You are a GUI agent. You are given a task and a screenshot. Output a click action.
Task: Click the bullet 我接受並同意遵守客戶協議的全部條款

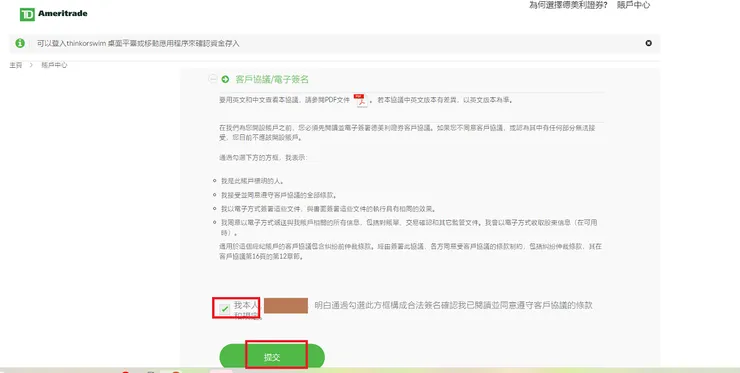pyautogui.click(x=278, y=195)
